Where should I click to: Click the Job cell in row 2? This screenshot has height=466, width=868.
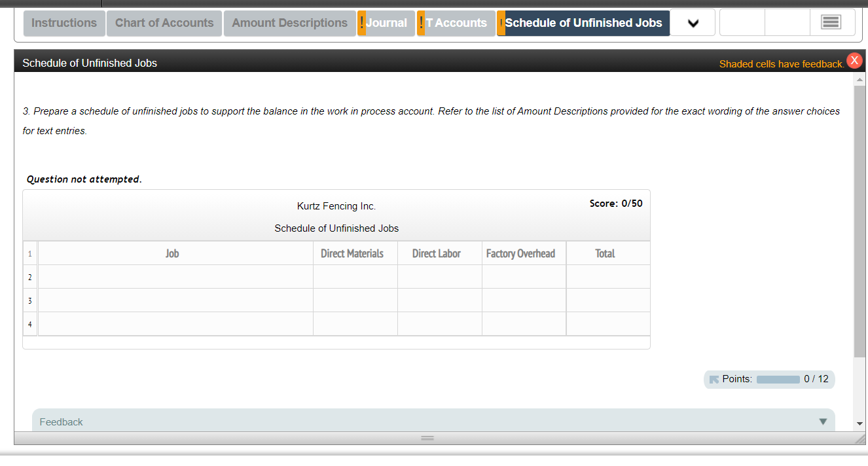[175, 277]
